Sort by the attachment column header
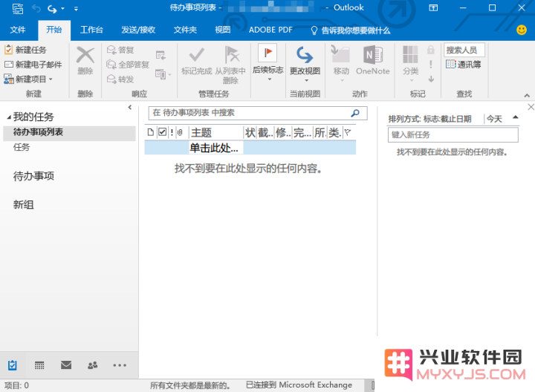The image size is (535, 392). pyautogui.click(x=180, y=132)
